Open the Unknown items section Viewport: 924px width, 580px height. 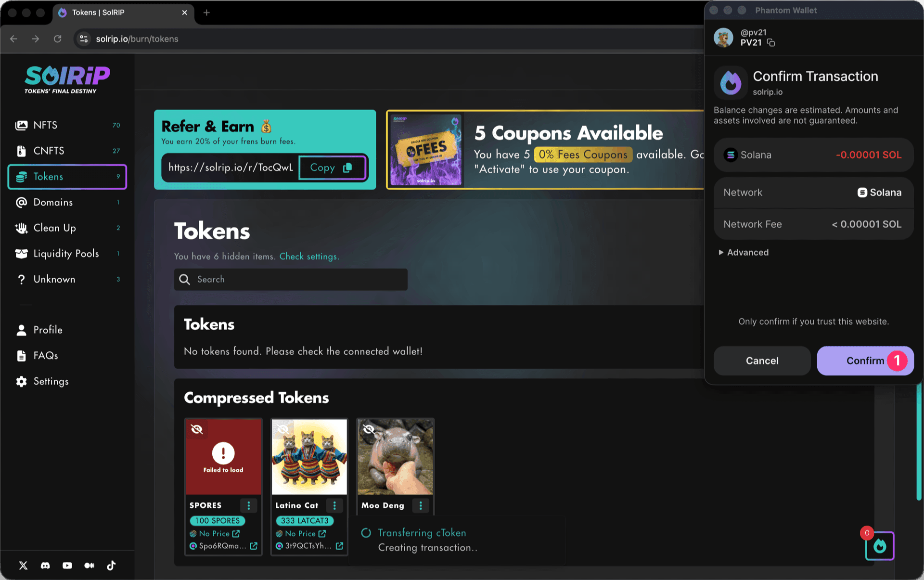coord(67,279)
